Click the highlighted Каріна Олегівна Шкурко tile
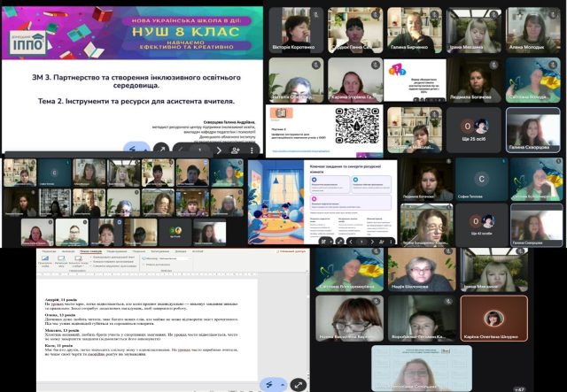The width and height of the screenshot is (567, 392). point(493,319)
